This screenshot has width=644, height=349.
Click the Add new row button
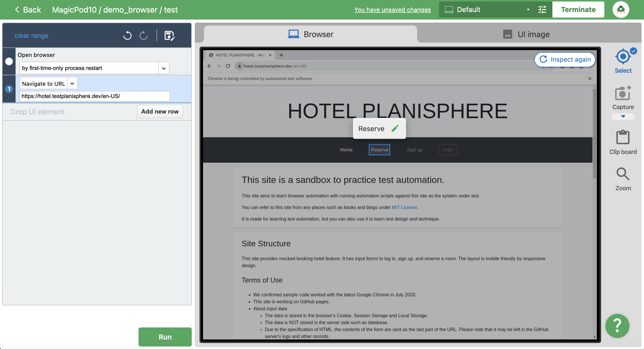pyautogui.click(x=160, y=112)
